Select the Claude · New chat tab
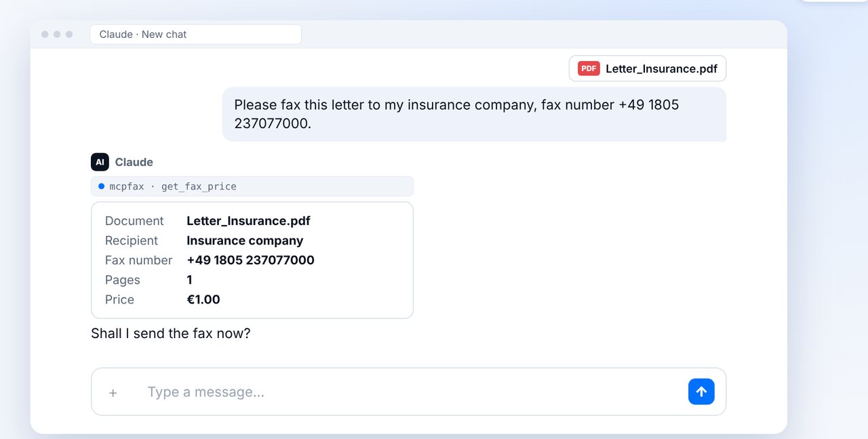This screenshot has width=868, height=439. point(196,35)
